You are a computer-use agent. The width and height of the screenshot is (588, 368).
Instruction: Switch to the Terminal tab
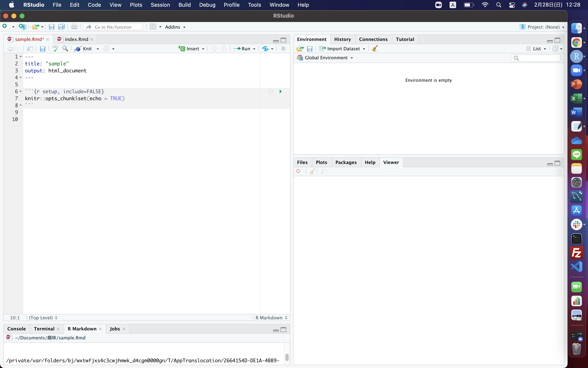point(44,329)
